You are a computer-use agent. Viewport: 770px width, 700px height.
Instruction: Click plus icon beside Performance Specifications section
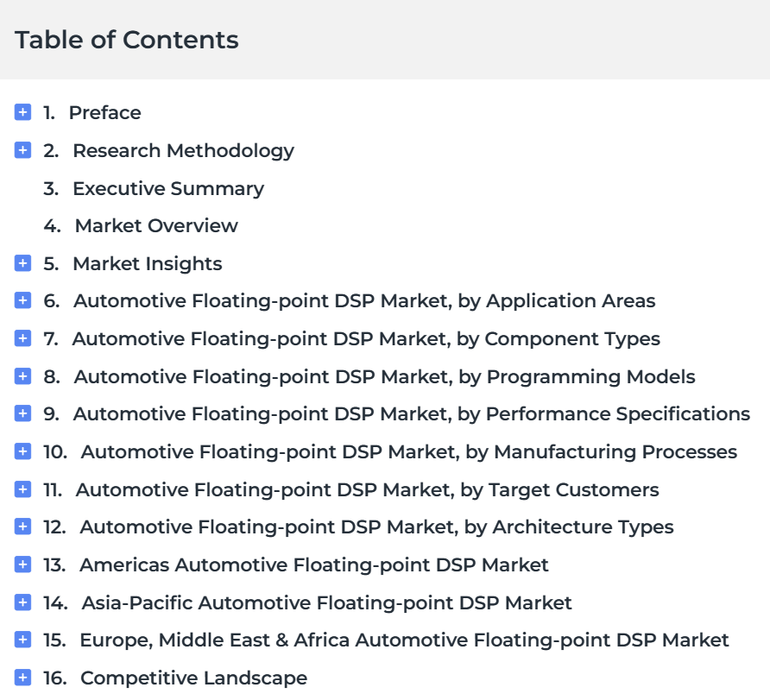22,413
